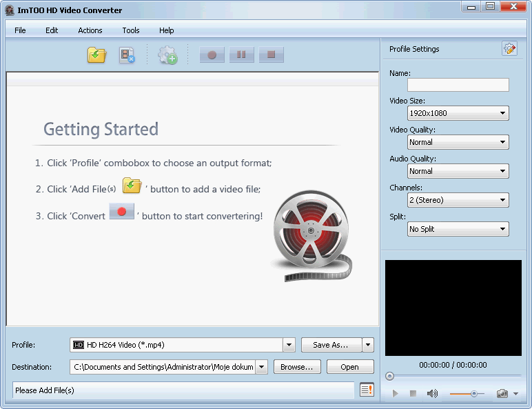Image resolution: width=532 pixels, height=409 pixels.
Task: Minimize the ImTOO HD Video Converter window
Action: 471,6
